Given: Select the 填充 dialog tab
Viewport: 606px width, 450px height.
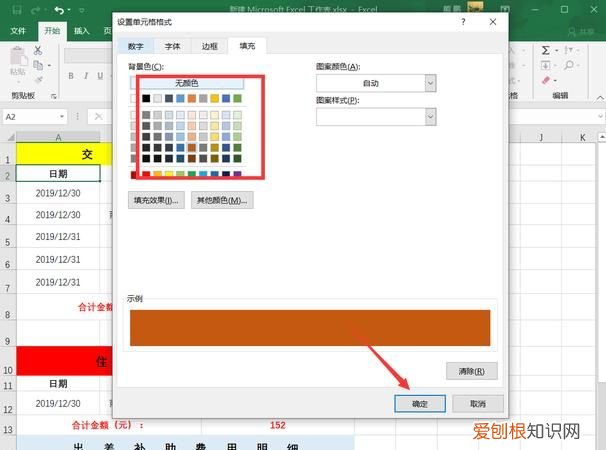Looking at the screenshot, I should pyautogui.click(x=247, y=46).
